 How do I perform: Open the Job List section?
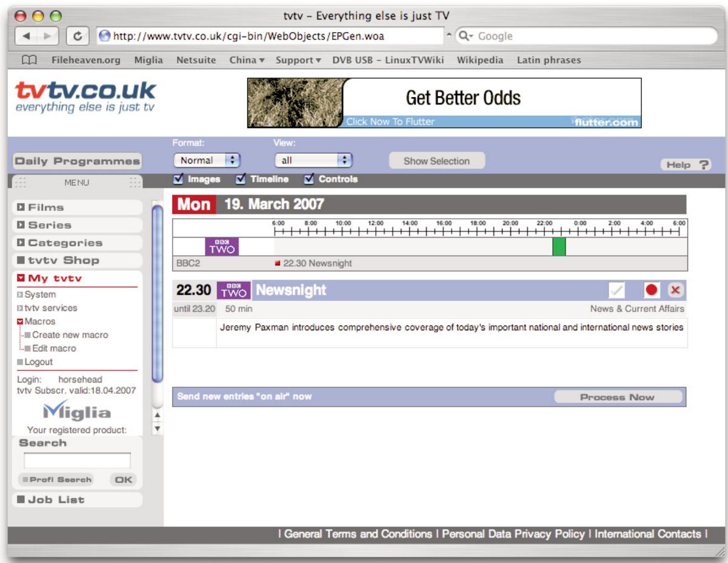[76, 500]
